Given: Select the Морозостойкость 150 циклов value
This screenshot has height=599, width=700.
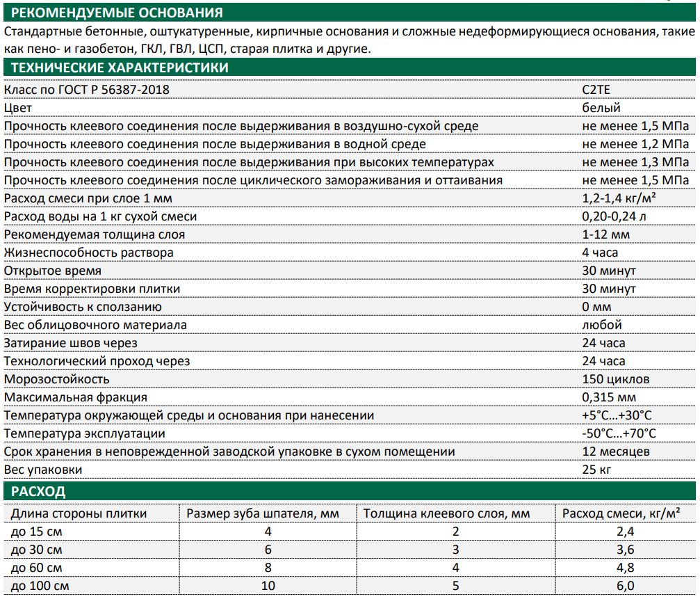Looking at the screenshot, I should point(616,379).
